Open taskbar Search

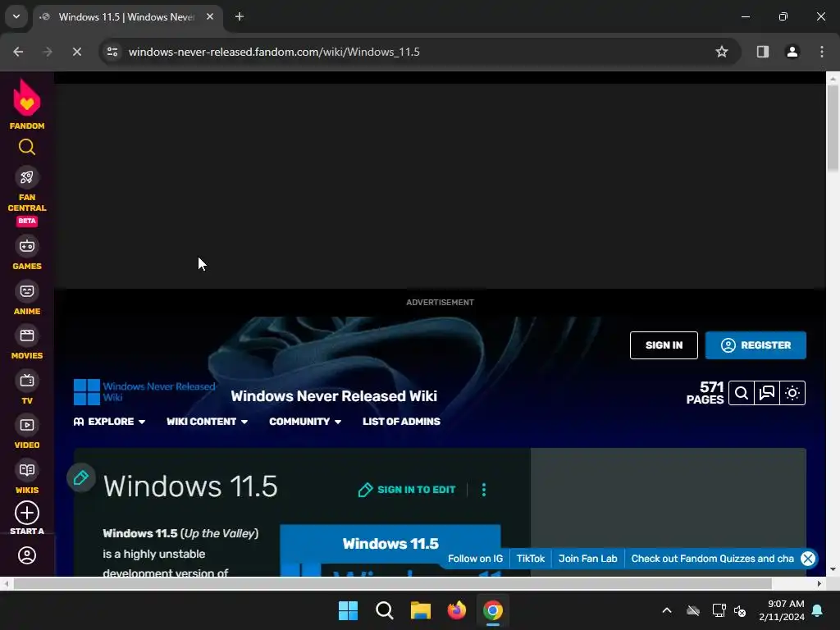(x=384, y=610)
